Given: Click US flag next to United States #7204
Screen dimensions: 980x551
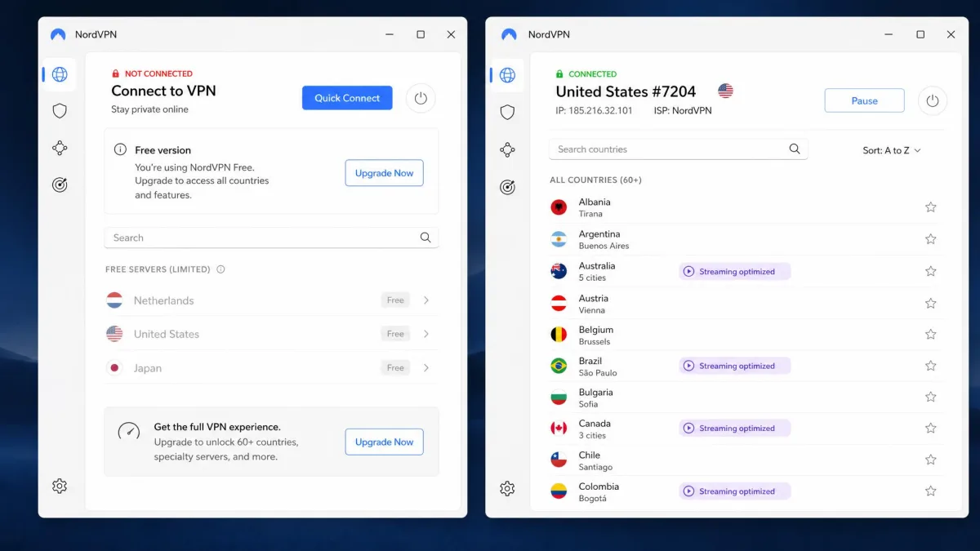Looking at the screenshot, I should pyautogui.click(x=725, y=91).
